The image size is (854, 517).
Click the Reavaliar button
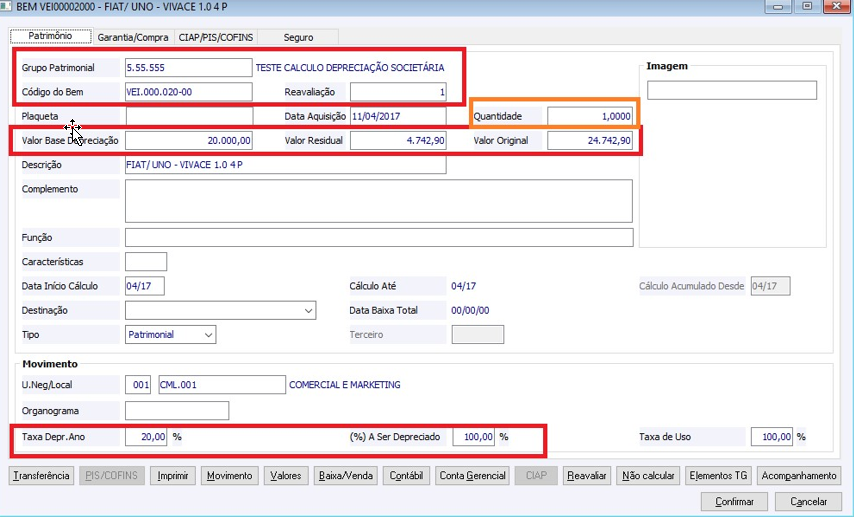[587, 476]
